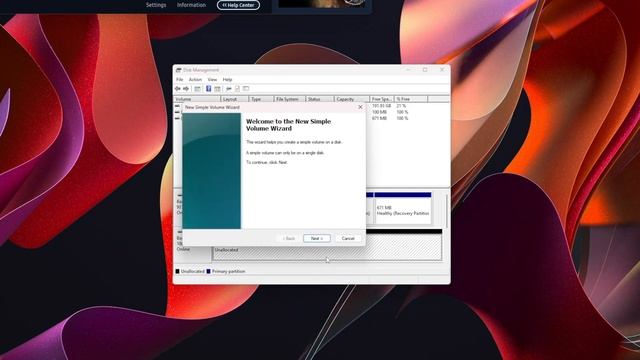Close the Disk Management window

pos(442,70)
